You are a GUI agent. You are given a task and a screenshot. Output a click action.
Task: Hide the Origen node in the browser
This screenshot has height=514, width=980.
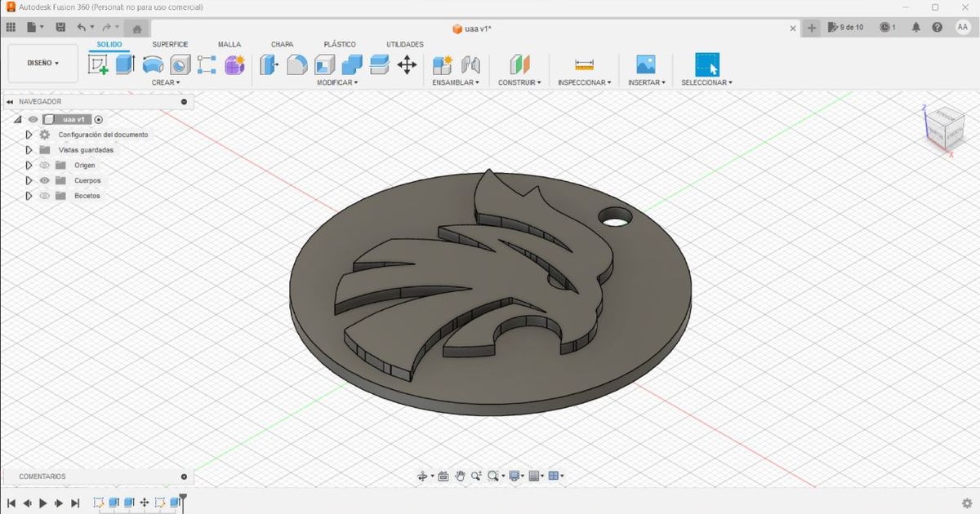tap(44, 165)
